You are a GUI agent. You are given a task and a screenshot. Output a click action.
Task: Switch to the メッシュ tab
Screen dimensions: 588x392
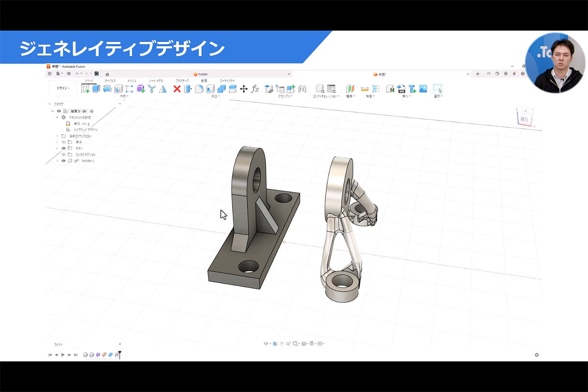[132, 80]
